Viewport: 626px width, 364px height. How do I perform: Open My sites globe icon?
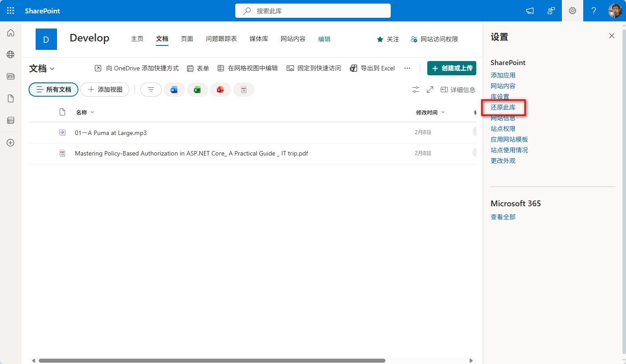pyautogui.click(x=11, y=54)
